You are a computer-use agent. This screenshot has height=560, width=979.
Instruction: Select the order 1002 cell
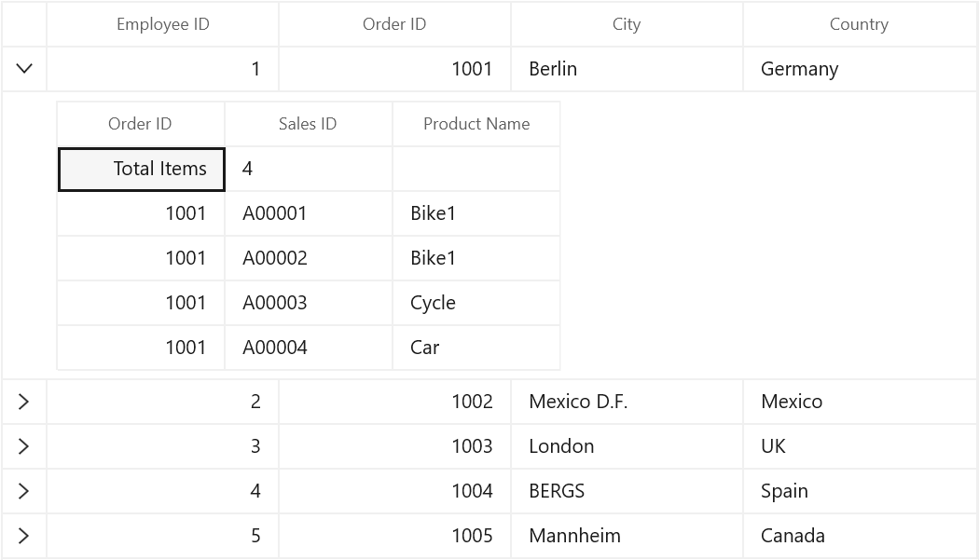pos(394,402)
